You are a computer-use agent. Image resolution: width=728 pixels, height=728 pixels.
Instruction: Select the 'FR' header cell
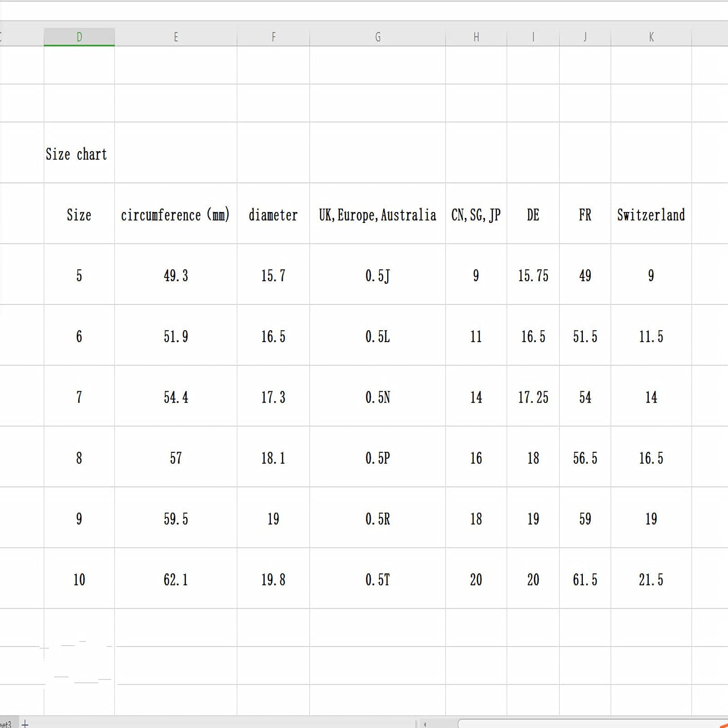point(585,213)
